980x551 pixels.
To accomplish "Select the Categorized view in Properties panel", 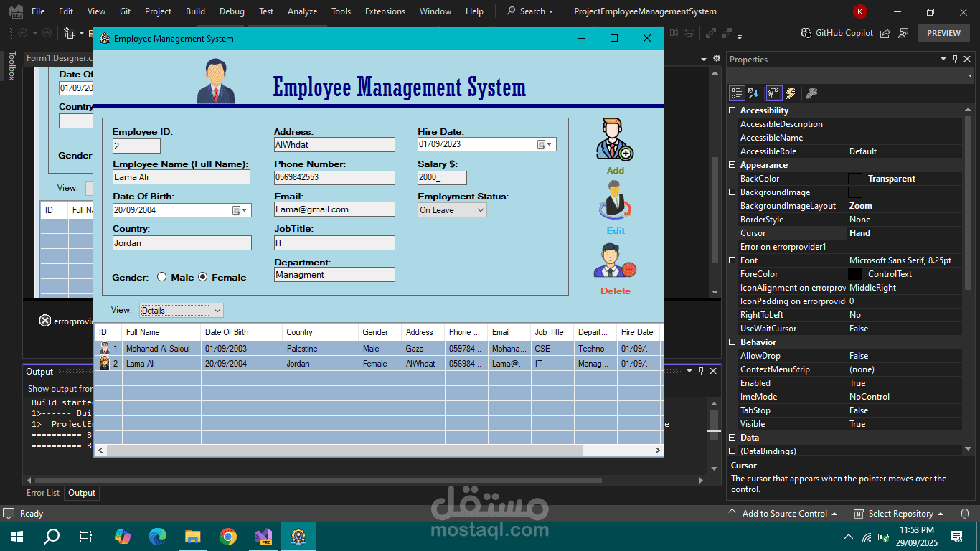I will (736, 93).
